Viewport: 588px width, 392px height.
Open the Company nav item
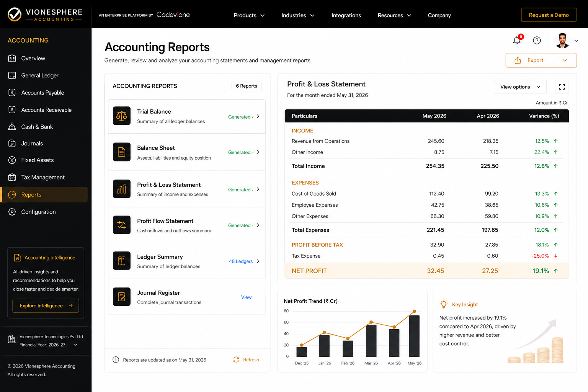pos(439,15)
